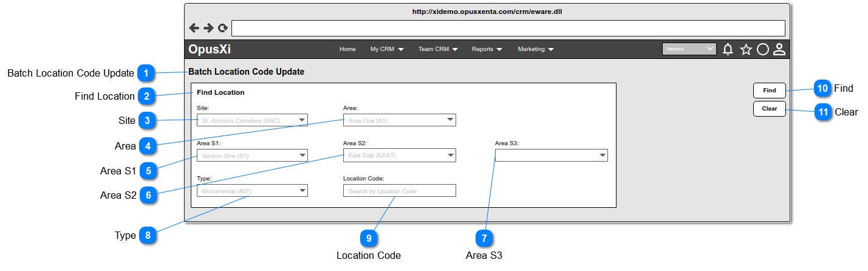Go to Home menu item
This screenshot has height=271, width=868.
pyautogui.click(x=347, y=49)
